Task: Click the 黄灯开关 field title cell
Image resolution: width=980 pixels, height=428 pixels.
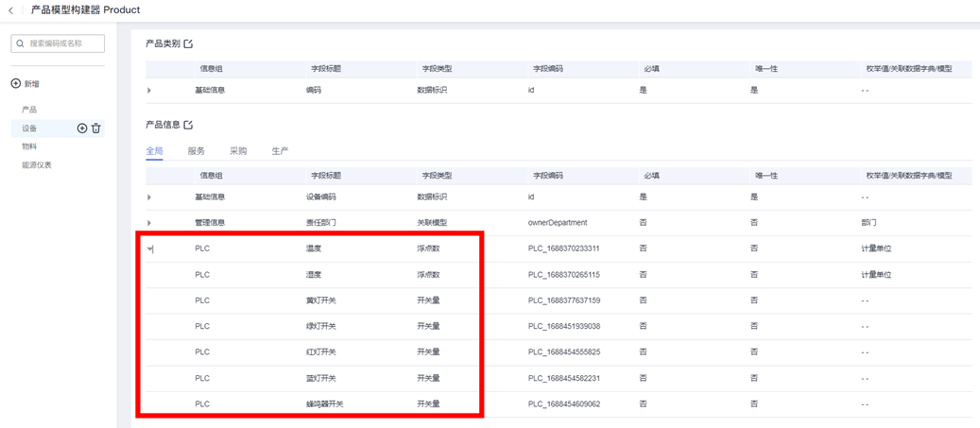Action: (x=320, y=300)
